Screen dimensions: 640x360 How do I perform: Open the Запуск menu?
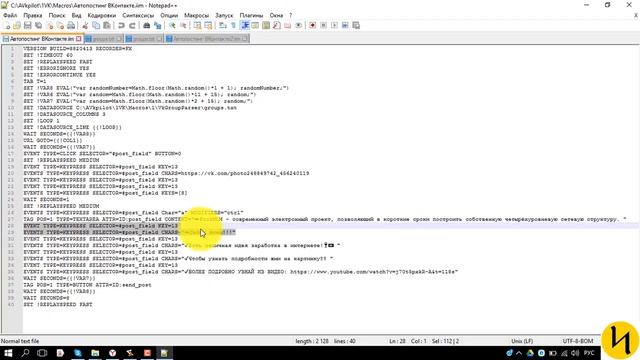click(x=224, y=15)
